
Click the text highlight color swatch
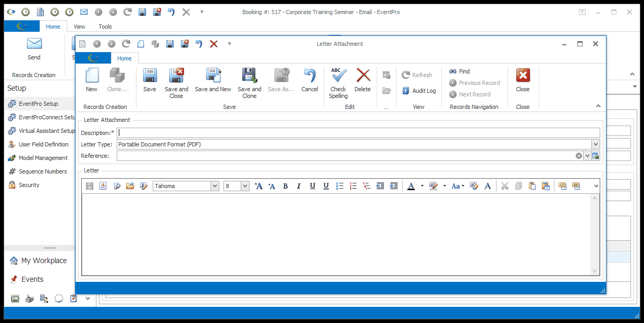(434, 186)
